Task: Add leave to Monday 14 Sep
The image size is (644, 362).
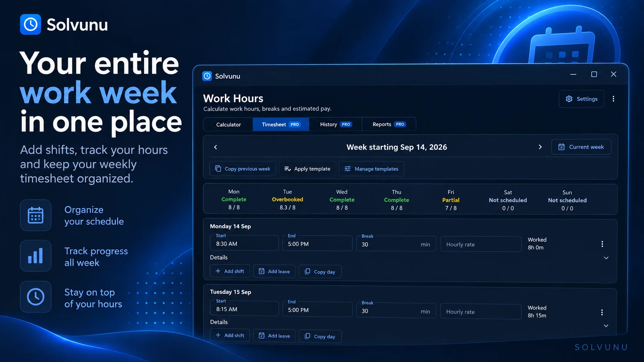Action: pos(274,271)
